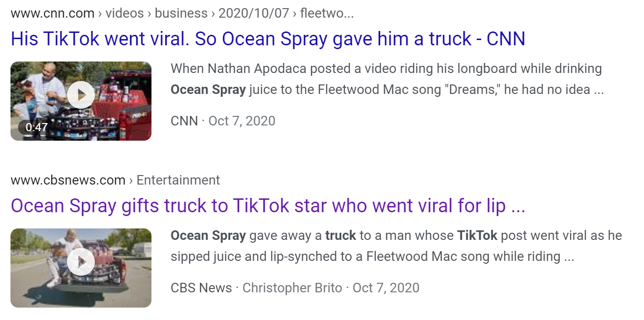Image resolution: width=644 pixels, height=320 pixels.
Task: Click the author name Christopher Brito
Action: [x=292, y=288]
